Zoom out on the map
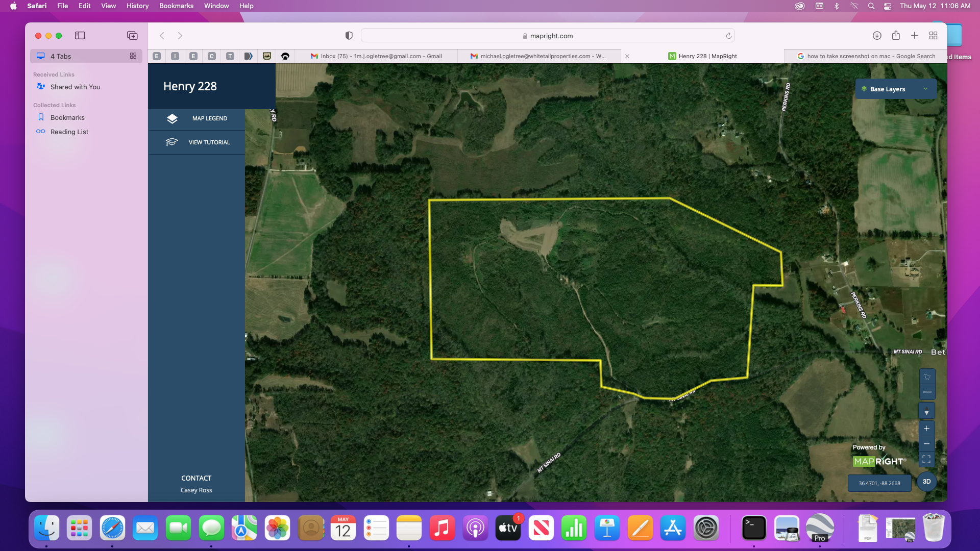This screenshot has width=980, height=551. click(927, 444)
